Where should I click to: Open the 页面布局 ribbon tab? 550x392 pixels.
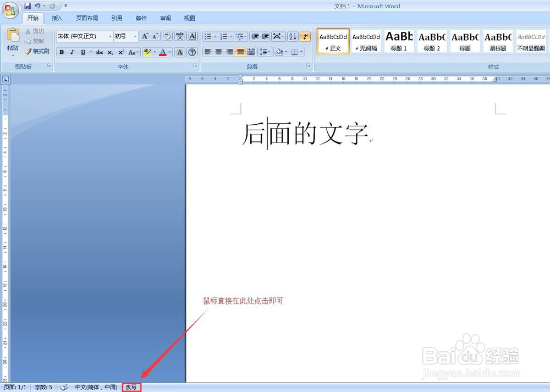click(87, 18)
